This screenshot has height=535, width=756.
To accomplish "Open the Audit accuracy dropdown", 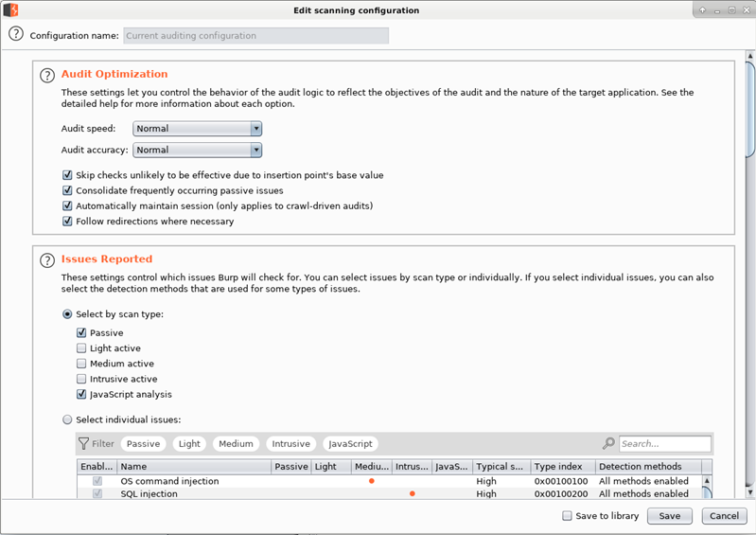I will 197,150.
